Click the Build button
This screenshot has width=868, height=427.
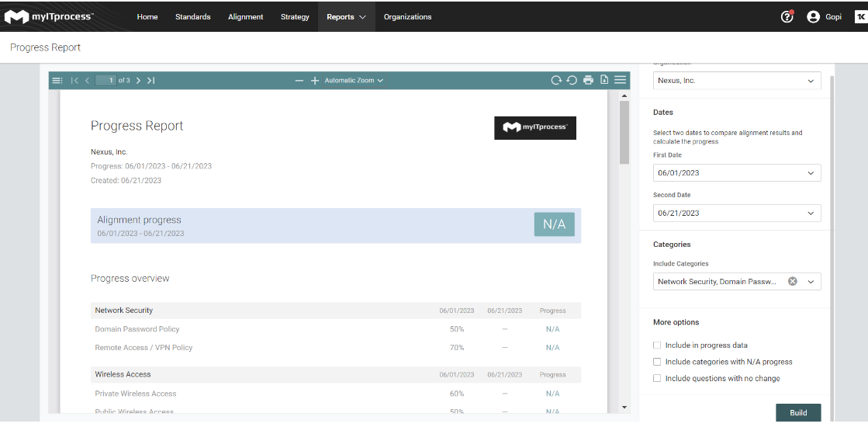(797, 413)
